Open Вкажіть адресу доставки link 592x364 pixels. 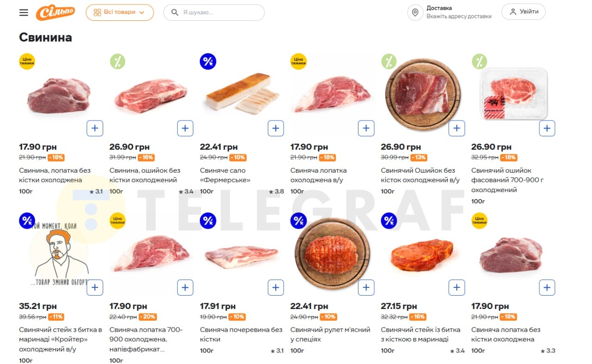point(459,16)
